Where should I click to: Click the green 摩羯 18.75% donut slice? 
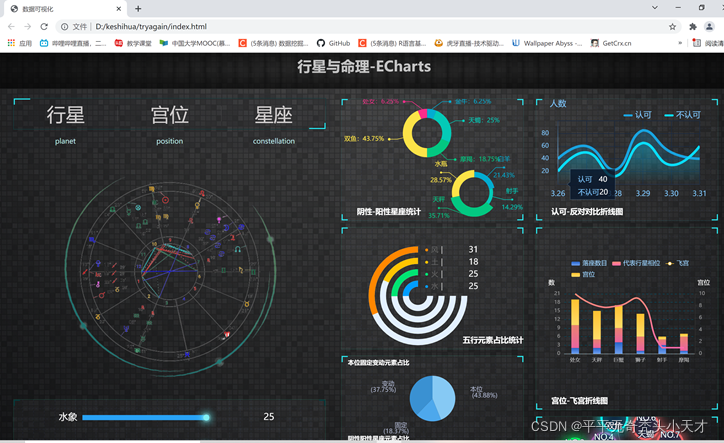(436, 151)
